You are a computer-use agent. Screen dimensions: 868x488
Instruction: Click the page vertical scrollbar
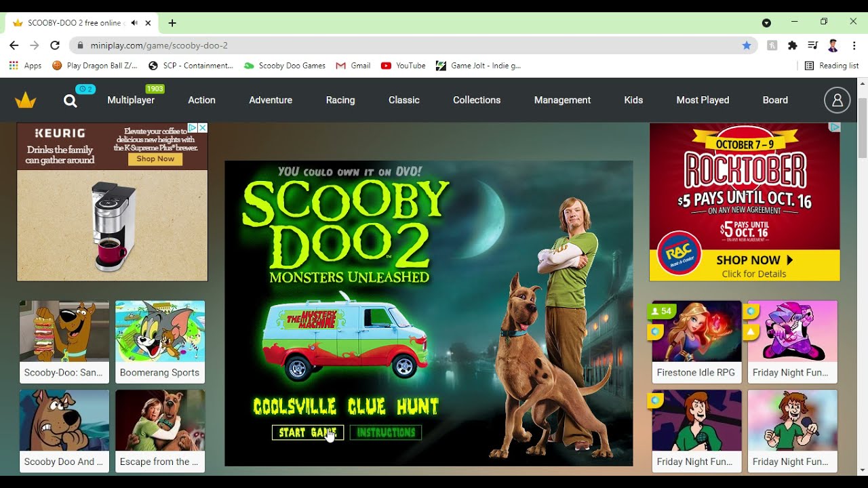pyautogui.click(x=863, y=128)
